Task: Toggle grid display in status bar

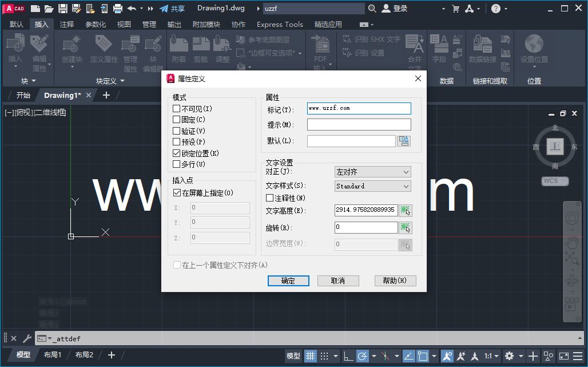Action: tap(309, 355)
